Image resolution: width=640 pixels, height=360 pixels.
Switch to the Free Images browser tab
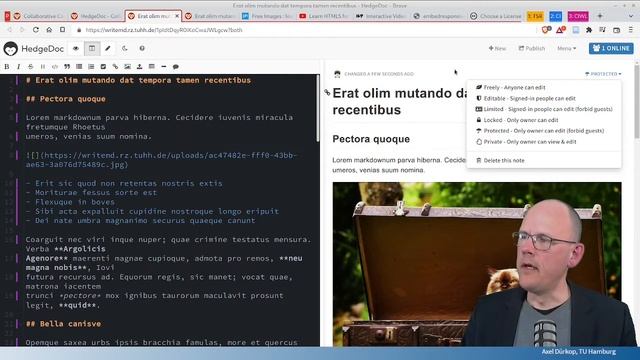pyautogui.click(x=267, y=16)
